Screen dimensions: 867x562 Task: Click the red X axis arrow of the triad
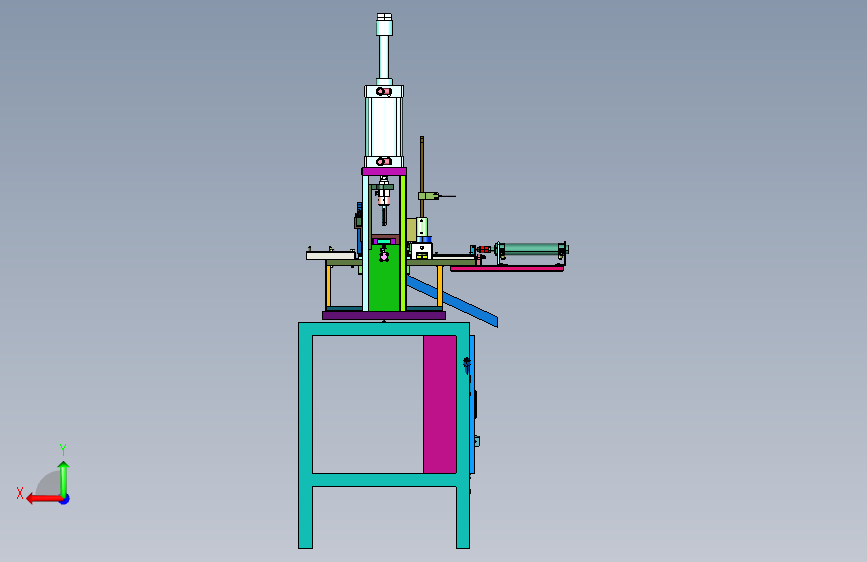[x=43, y=499]
